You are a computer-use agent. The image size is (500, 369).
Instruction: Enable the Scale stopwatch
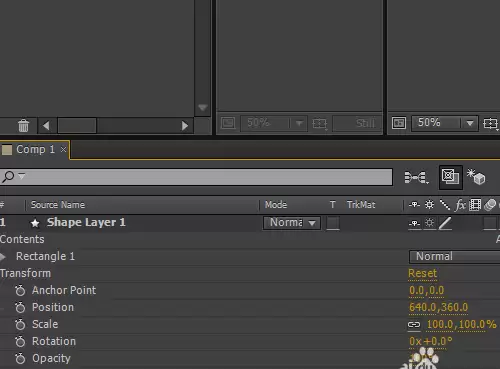[20, 324]
